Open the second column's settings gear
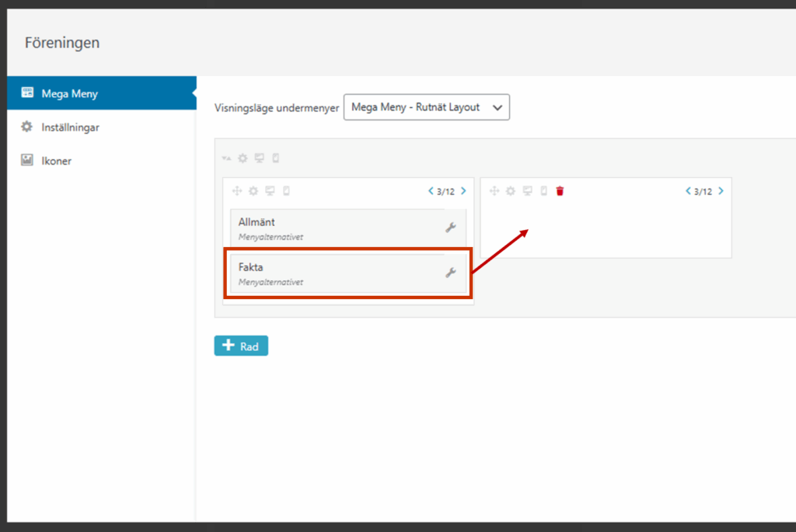 pos(511,191)
